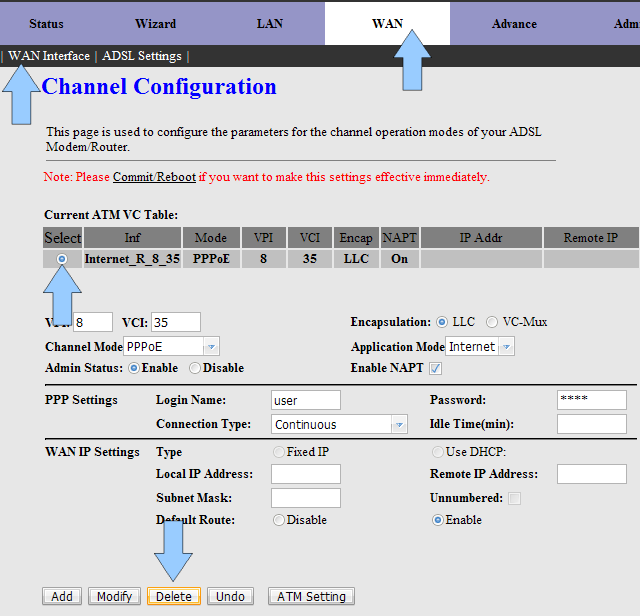Go to the Advance tab
Screen dimensions: 640x616
(x=514, y=24)
